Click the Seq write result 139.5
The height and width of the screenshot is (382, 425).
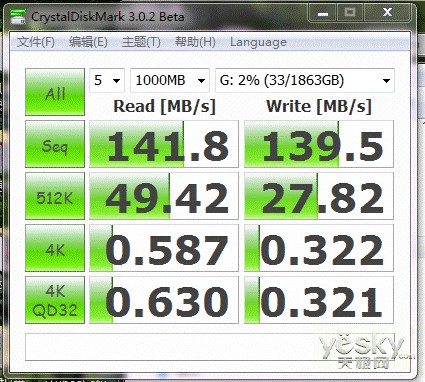coord(319,144)
